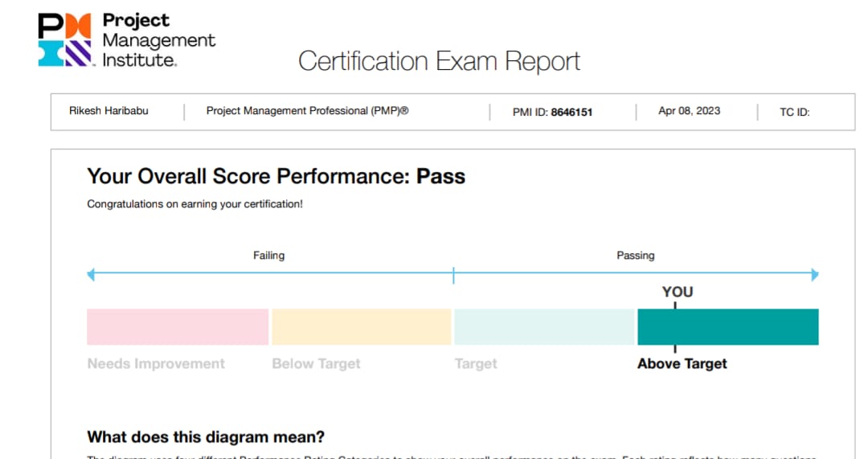Click Project Management Professional (PMP) text
Image resolution: width=868 pixels, height=459 pixels.
(307, 111)
